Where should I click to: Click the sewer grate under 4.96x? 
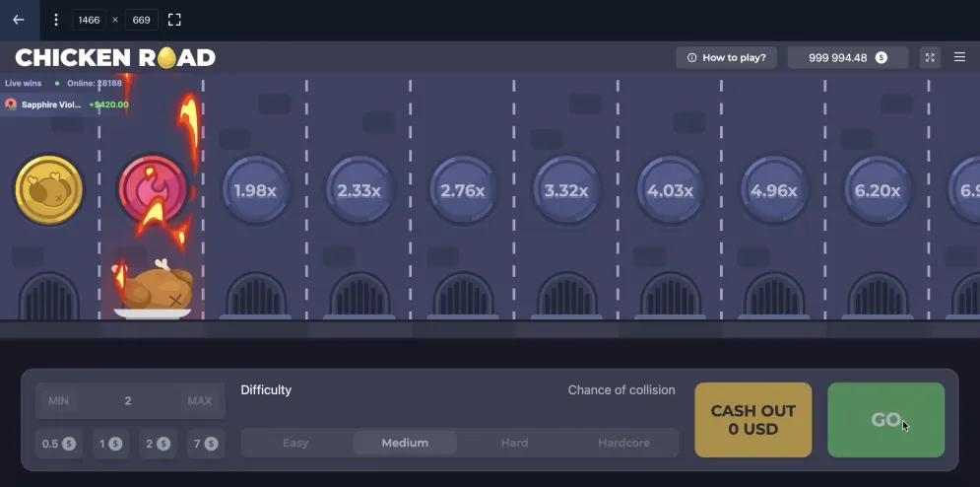point(774,296)
